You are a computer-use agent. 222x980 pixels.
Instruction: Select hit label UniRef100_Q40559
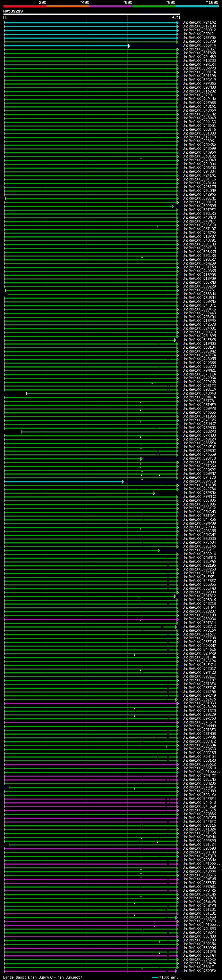coord(199,455)
